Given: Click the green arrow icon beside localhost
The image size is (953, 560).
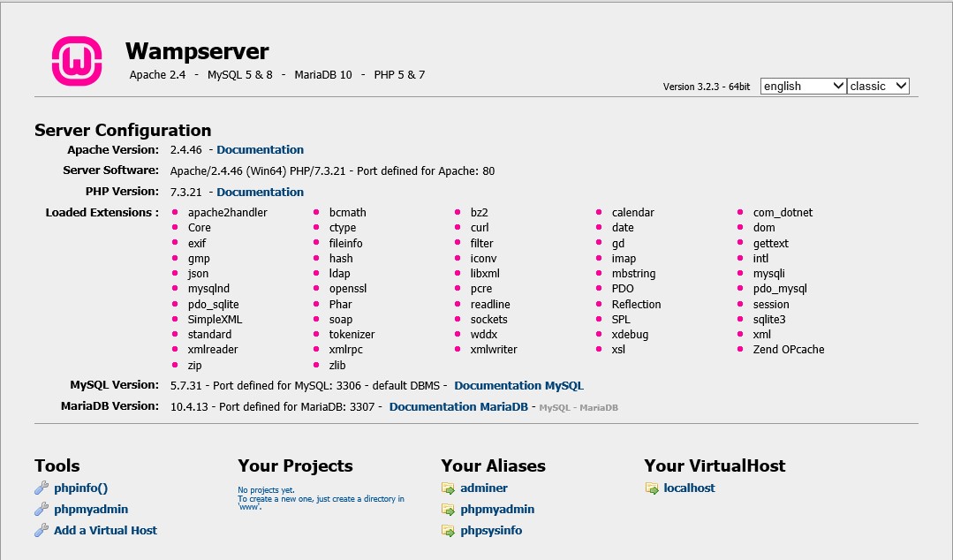Looking at the screenshot, I should [x=652, y=488].
